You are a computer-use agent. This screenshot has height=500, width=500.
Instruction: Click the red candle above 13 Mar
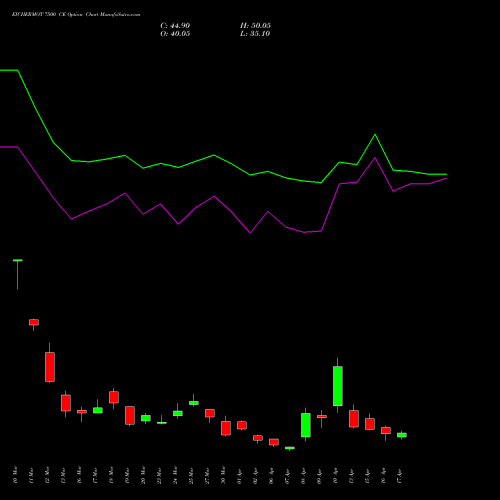[66, 403]
